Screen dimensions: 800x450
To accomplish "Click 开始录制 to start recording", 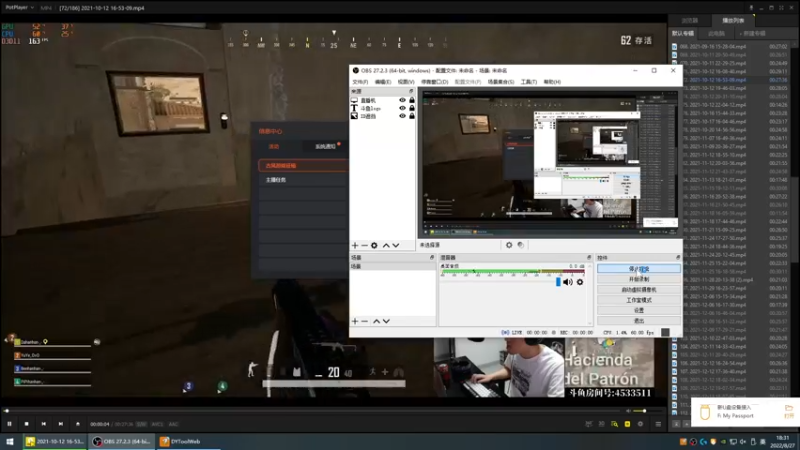I will point(639,279).
